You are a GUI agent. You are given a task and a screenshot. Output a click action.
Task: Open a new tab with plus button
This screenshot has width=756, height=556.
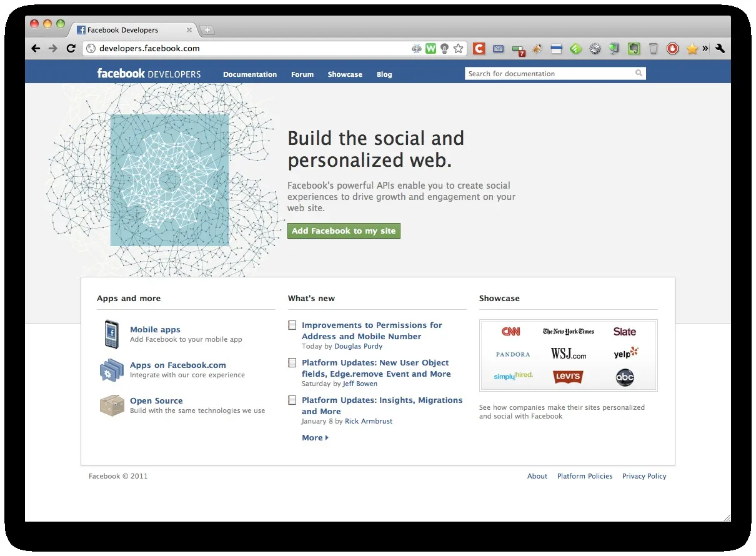pos(207,30)
